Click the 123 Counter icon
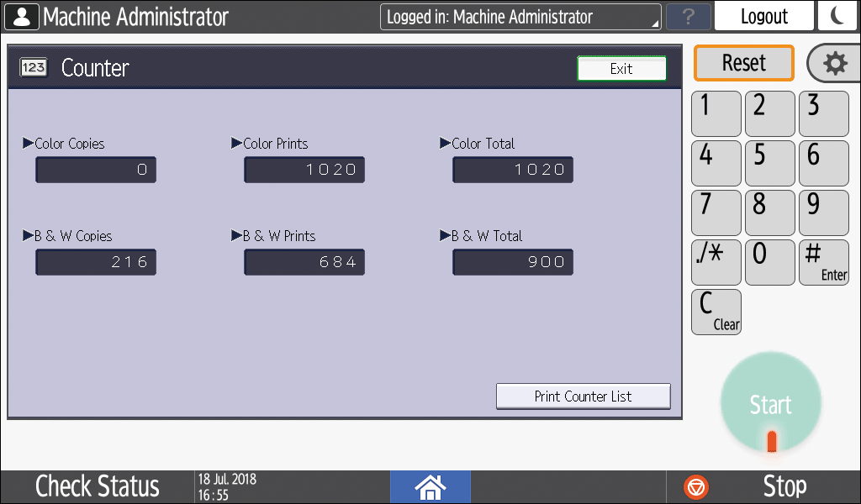 click(x=34, y=68)
